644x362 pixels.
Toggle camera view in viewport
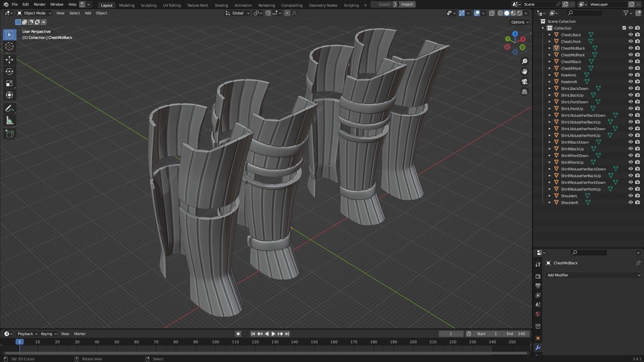tap(524, 82)
